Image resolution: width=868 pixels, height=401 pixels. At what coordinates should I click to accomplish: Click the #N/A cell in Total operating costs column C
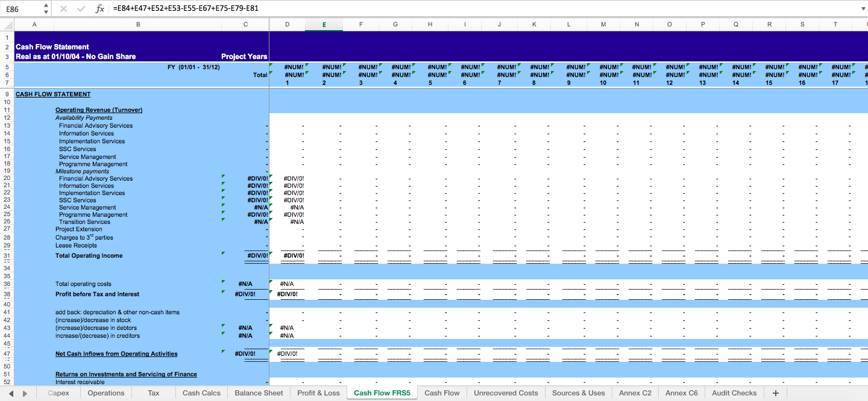(245, 284)
